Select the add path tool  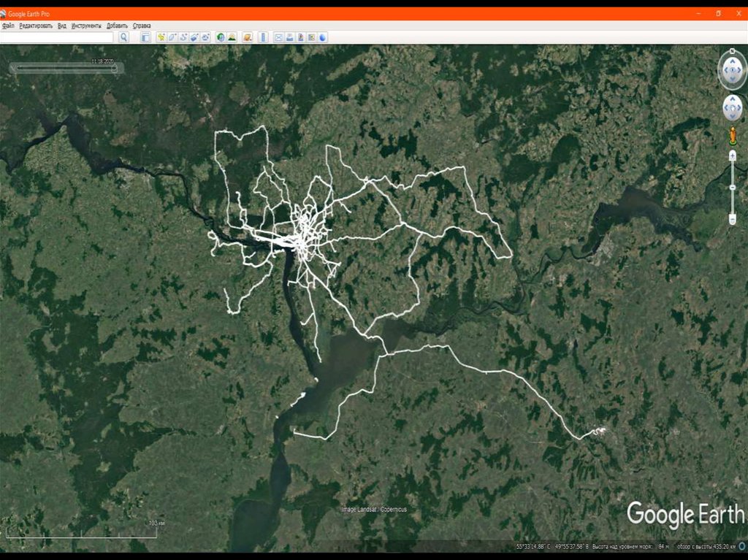tap(183, 37)
